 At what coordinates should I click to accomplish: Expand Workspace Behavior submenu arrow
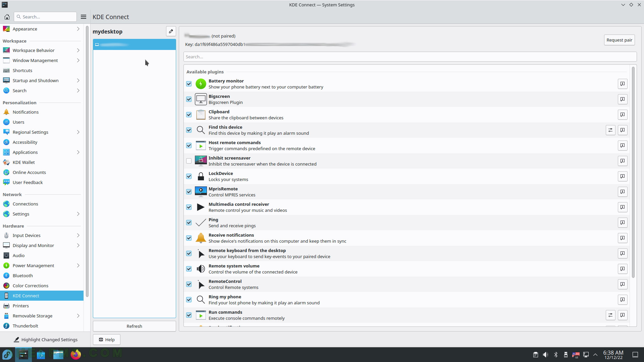tap(78, 50)
